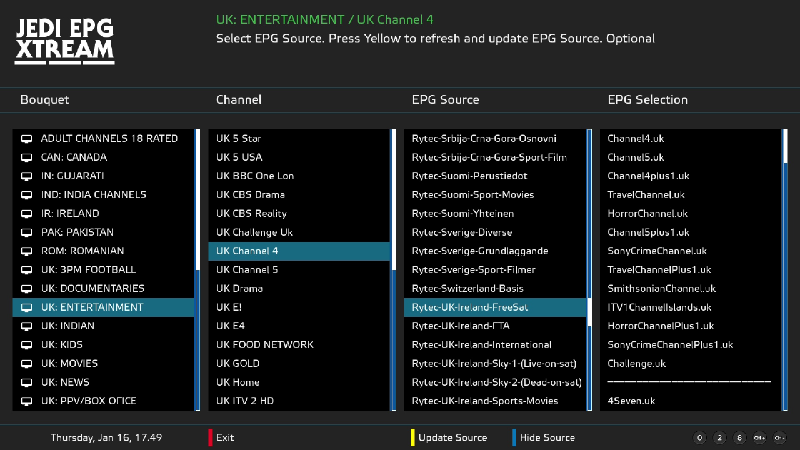800x450 pixels.
Task: Select the UK 5 Star channel
Action: tap(299, 139)
